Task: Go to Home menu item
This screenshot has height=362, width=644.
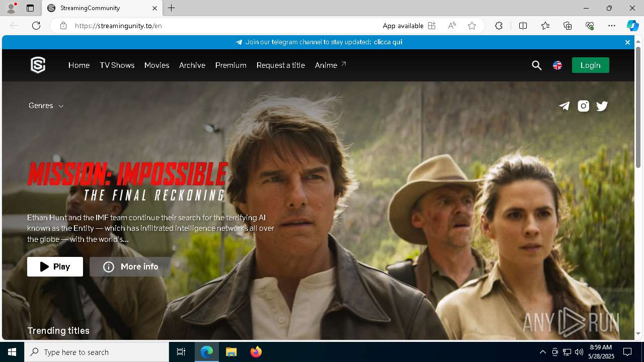Action: [x=79, y=65]
